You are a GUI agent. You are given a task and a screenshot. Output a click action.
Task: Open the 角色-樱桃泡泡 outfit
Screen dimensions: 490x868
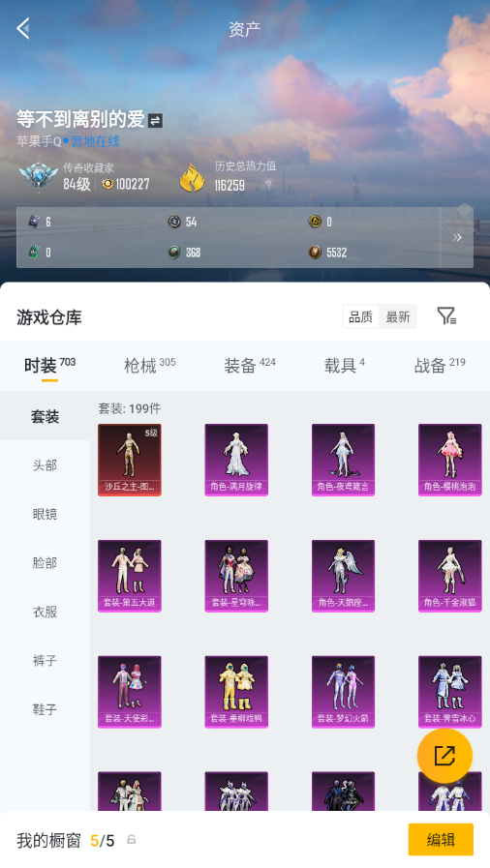(x=450, y=460)
